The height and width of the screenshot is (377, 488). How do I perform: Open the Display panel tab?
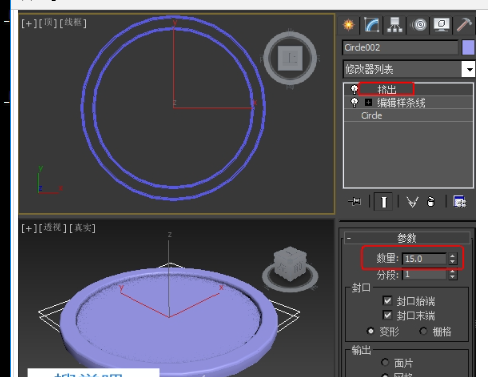click(441, 25)
